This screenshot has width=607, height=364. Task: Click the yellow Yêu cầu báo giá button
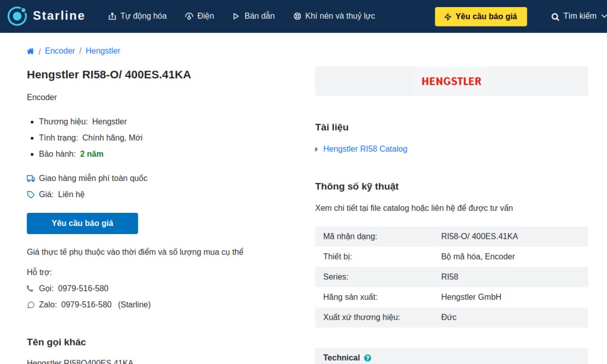click(x=480, y=17)
